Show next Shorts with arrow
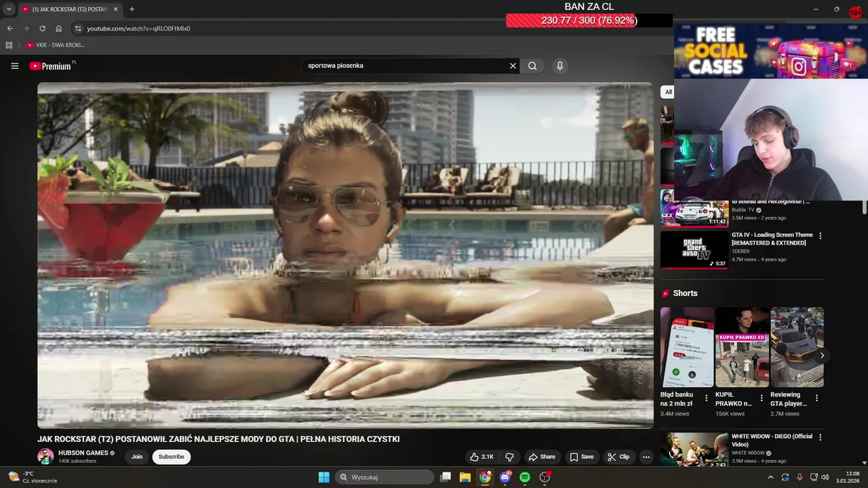Viewport: 868px width, 488px height. [x=822, y=355]
